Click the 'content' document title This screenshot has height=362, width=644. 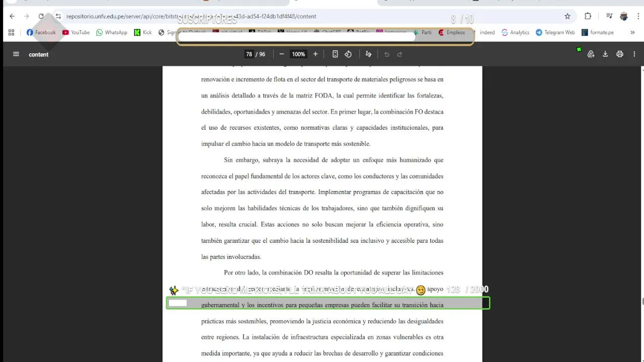(x=38, y=54)
